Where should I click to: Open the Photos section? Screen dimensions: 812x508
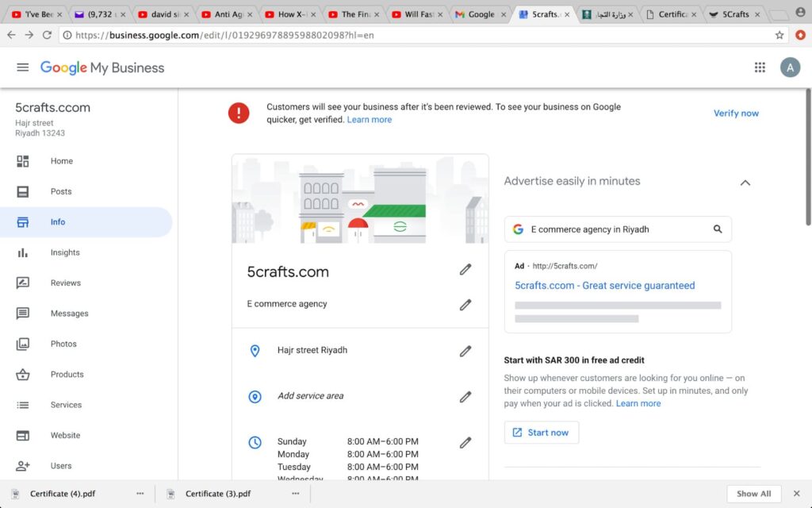tap(86, 344)
